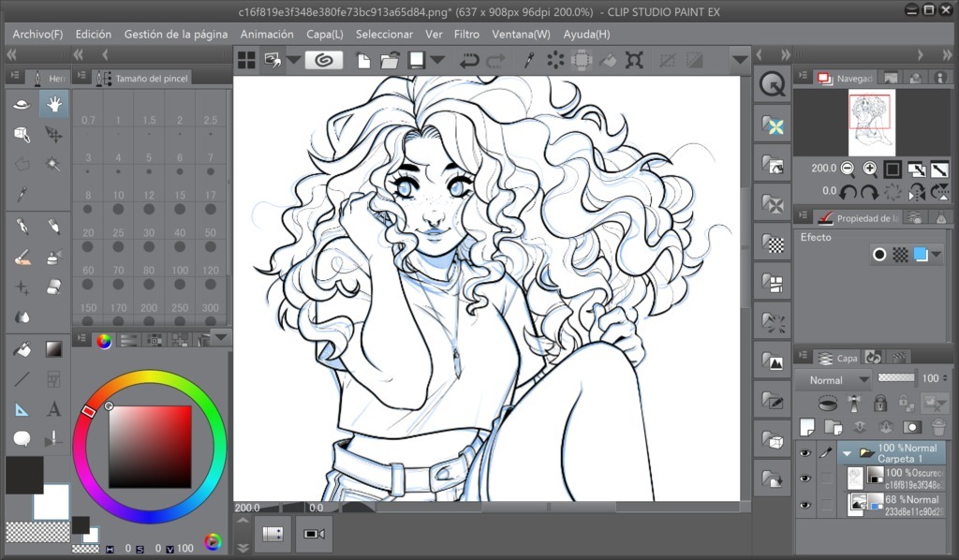Select the Eraser tool

(x=53, y=287)
